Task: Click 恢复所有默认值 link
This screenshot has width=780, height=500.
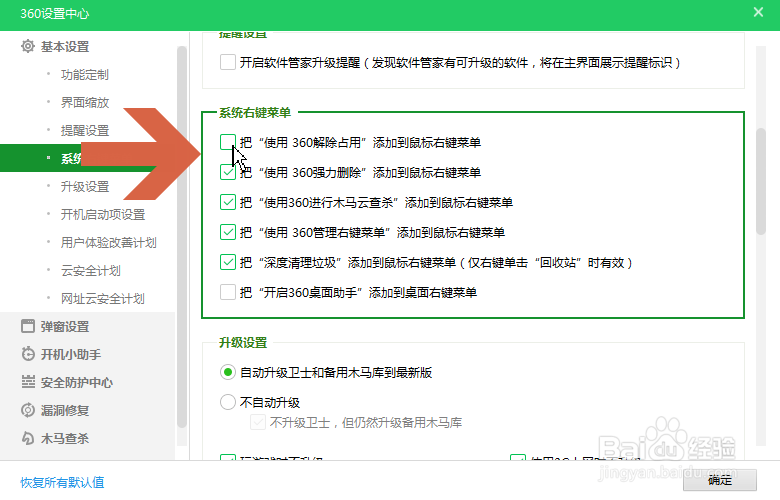Action: [x=62, y=482]
